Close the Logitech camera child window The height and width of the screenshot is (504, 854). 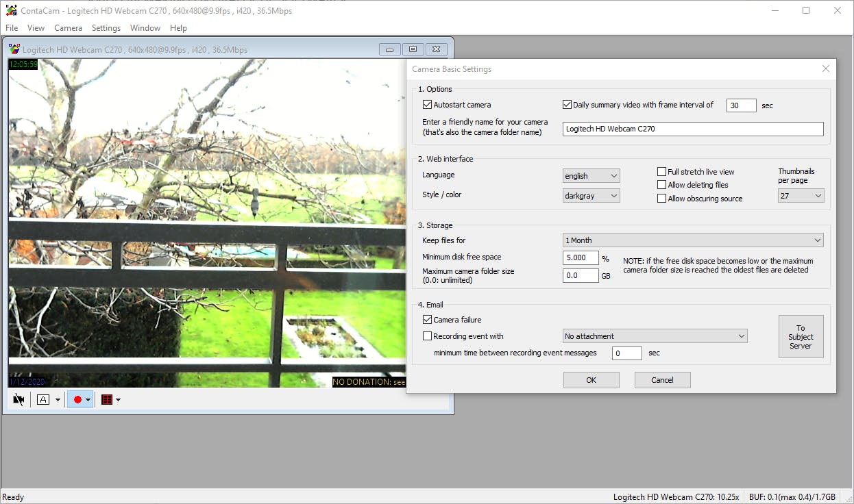click(437, 49)
